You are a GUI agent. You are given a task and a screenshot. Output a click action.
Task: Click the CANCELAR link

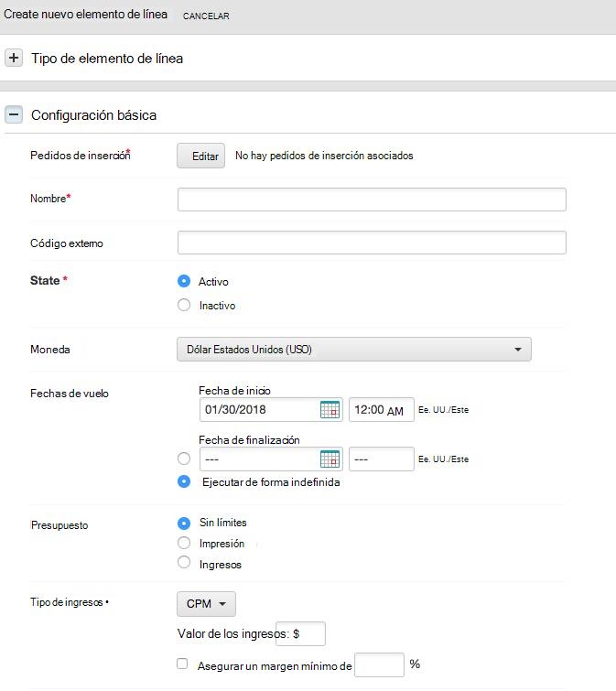[206, 16]
